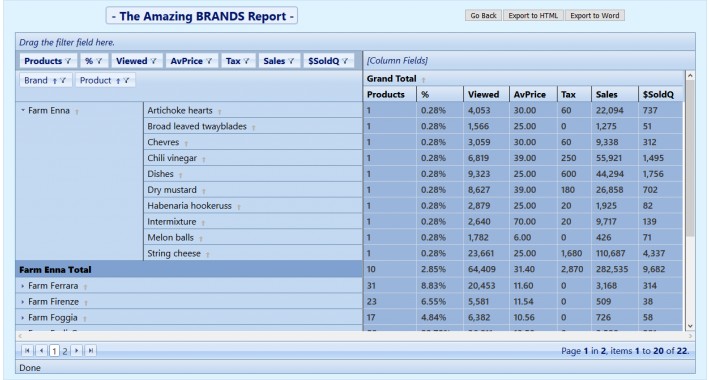Select the Habenaria hookeruss product row

[253, 206]
